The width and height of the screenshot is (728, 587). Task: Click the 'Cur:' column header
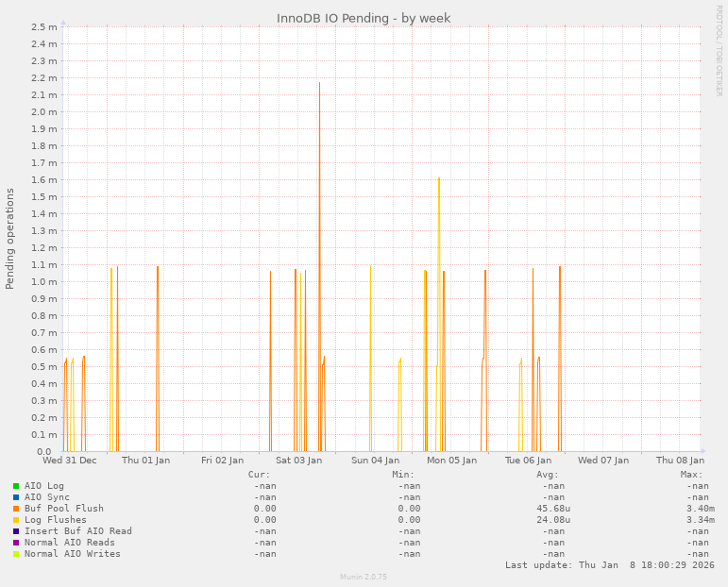coord(259,475)
